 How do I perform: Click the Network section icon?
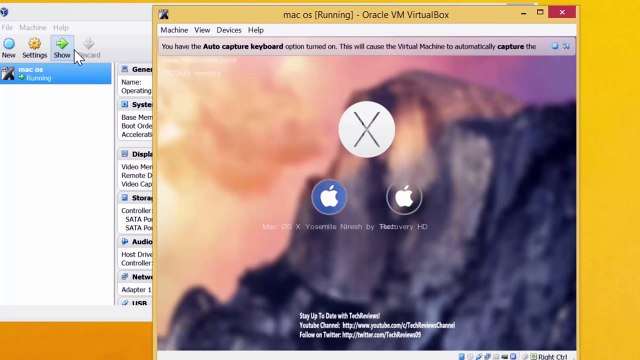coord(125,276)
